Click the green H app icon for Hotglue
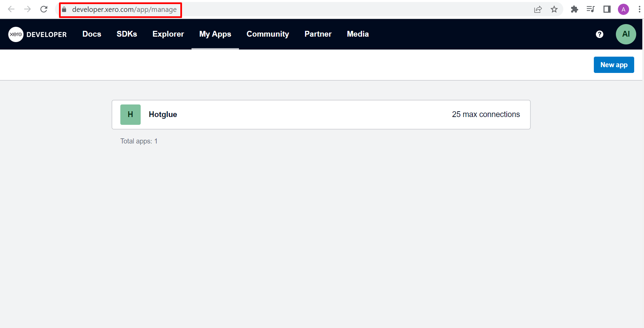Screen dimensions: 644x328 (x=130, y=115)
